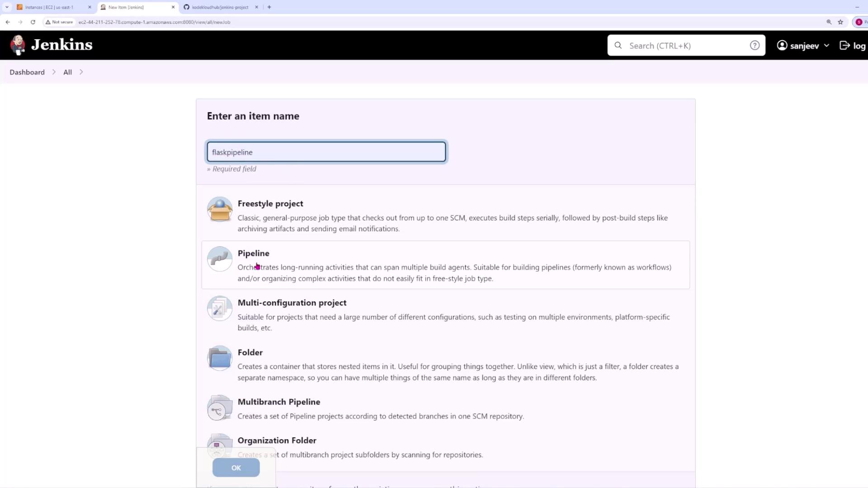
Task: Bookmark the page with the star icon
Action: 840,22
